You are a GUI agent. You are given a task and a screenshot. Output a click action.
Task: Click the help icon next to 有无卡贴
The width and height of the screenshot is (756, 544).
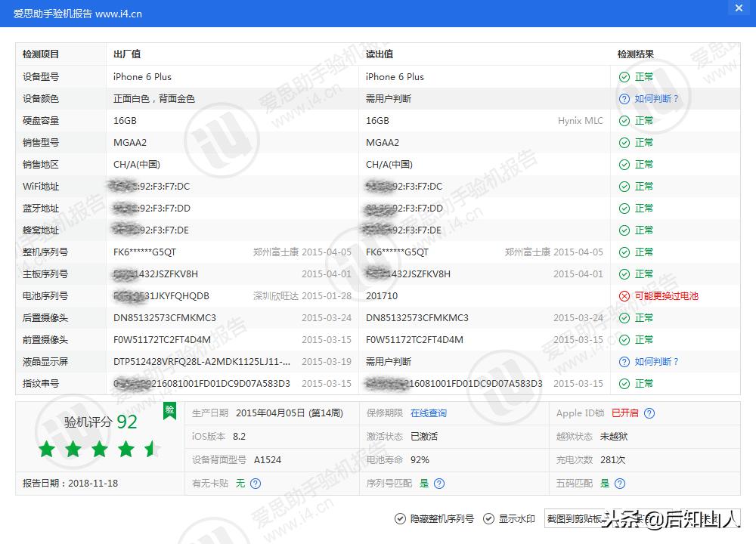pyautogui.click(x=256, y=483)
